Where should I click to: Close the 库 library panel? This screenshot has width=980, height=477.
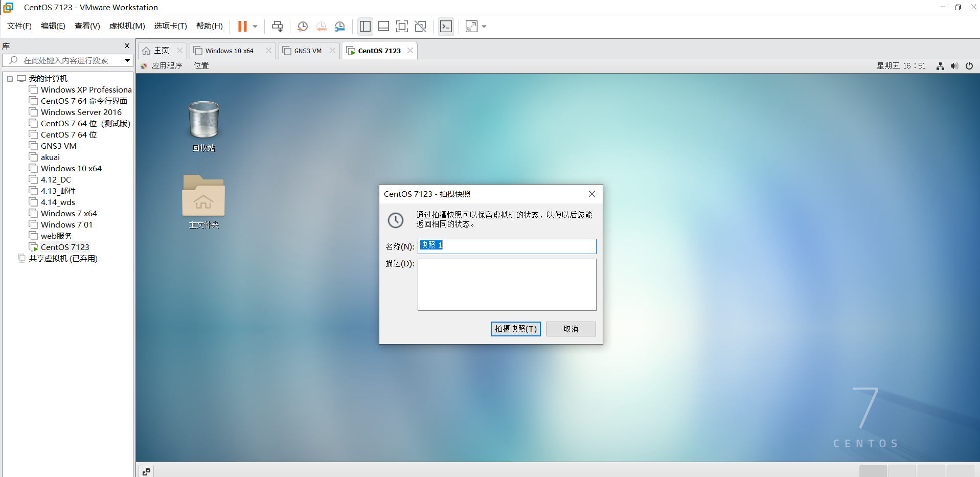click(x=127, y=46)
